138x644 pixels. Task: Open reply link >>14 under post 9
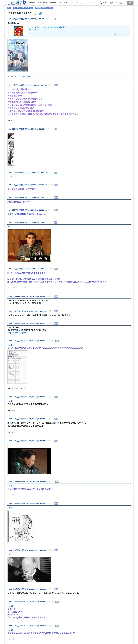pos(18,288)
